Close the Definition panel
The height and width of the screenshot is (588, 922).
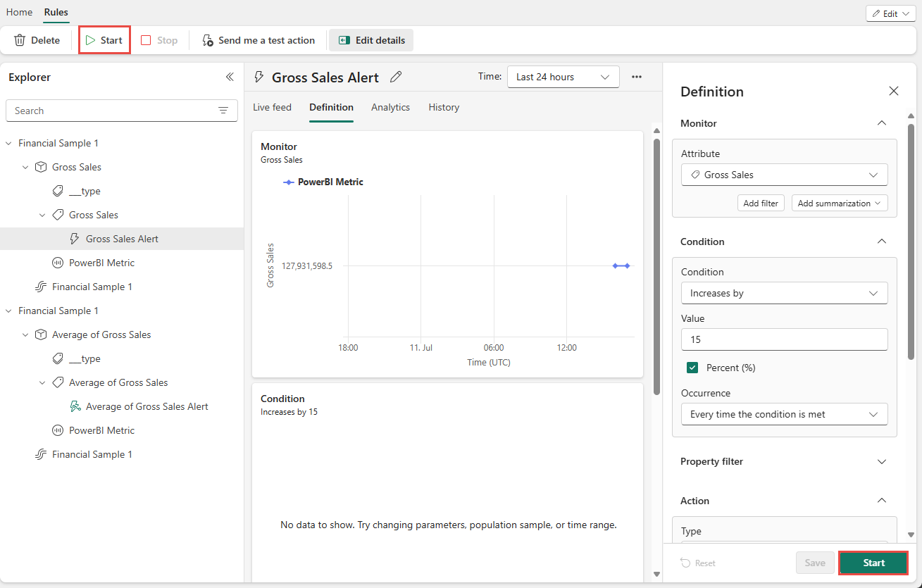(894, 91)
